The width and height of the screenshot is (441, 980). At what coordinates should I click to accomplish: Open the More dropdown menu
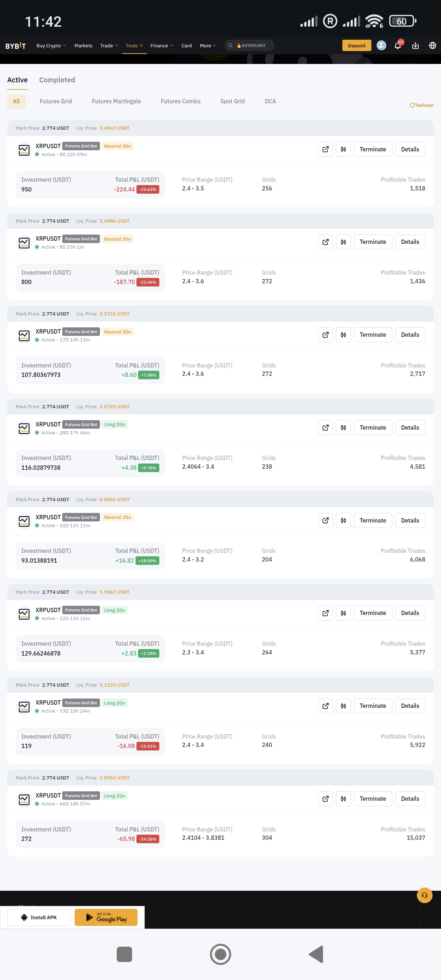[x=208, y=46]
